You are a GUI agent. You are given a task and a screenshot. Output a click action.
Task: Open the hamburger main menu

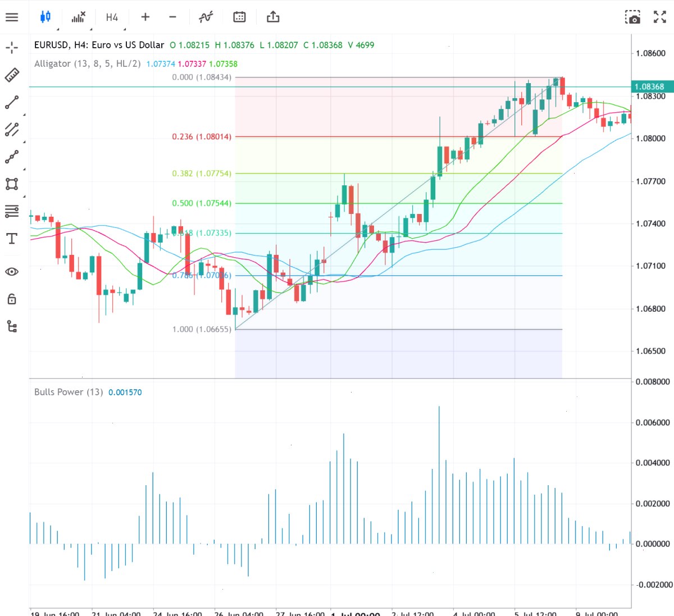click(12, 17)
